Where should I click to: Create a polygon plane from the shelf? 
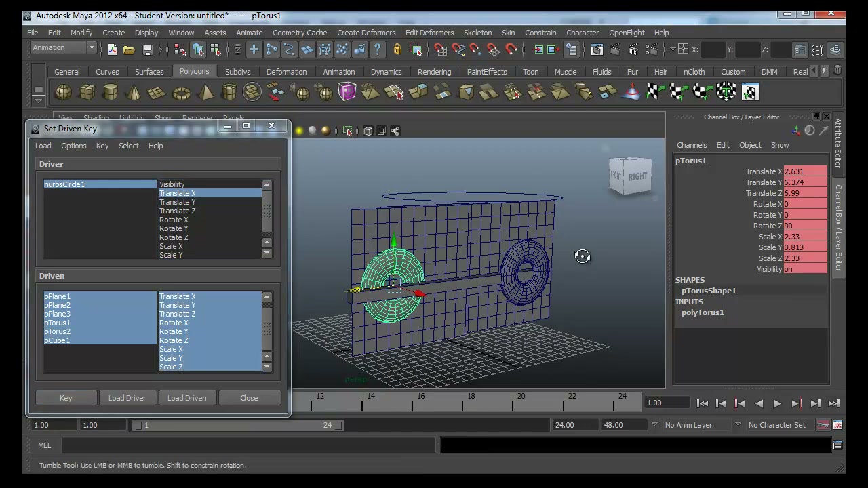[x=157, y=91]
